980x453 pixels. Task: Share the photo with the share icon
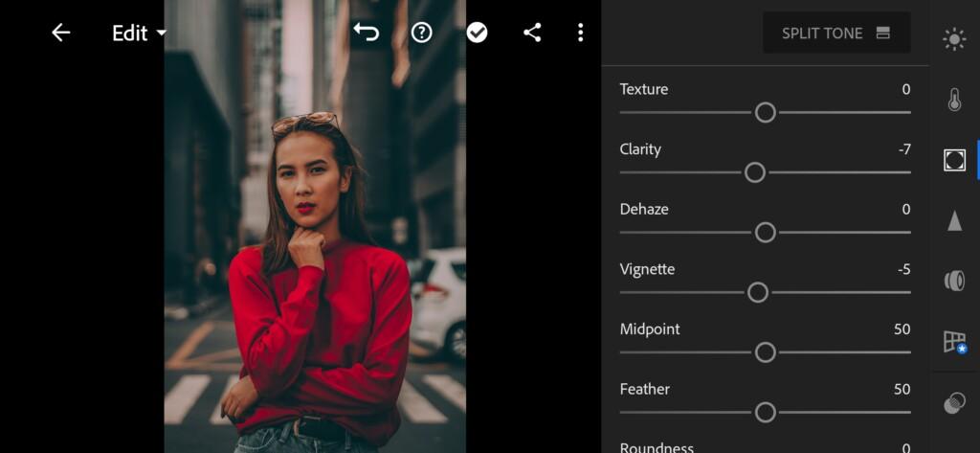point(532,33)
